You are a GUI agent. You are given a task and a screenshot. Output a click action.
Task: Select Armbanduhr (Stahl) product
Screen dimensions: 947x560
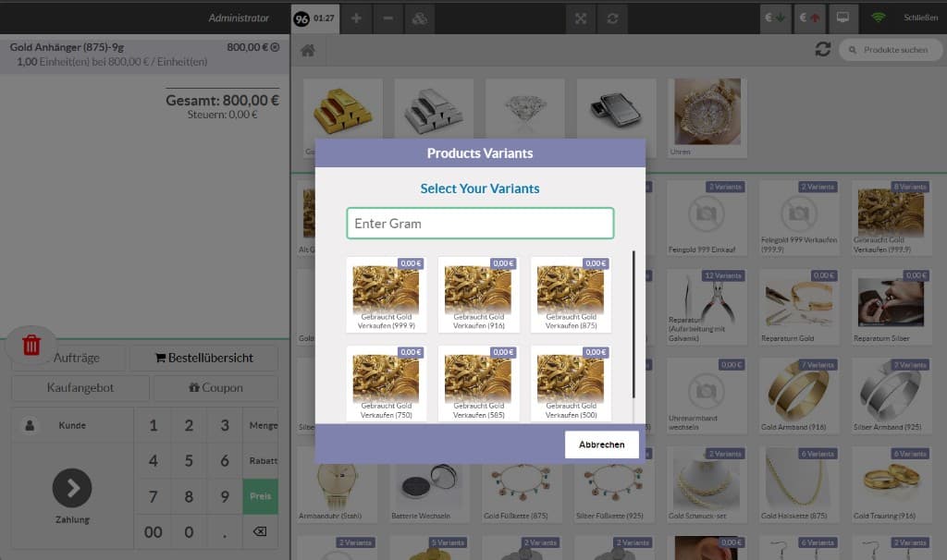tap(337, 493)
